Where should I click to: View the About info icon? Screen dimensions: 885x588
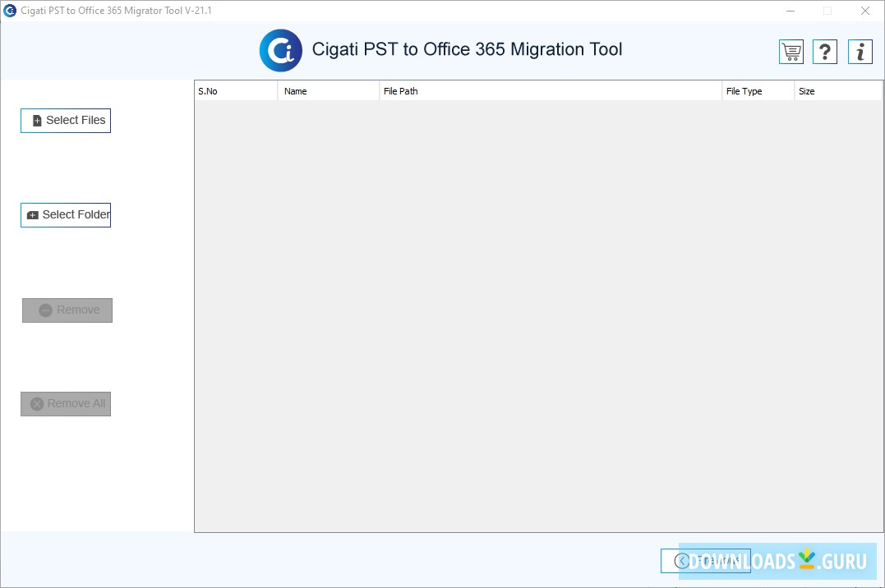860,51
